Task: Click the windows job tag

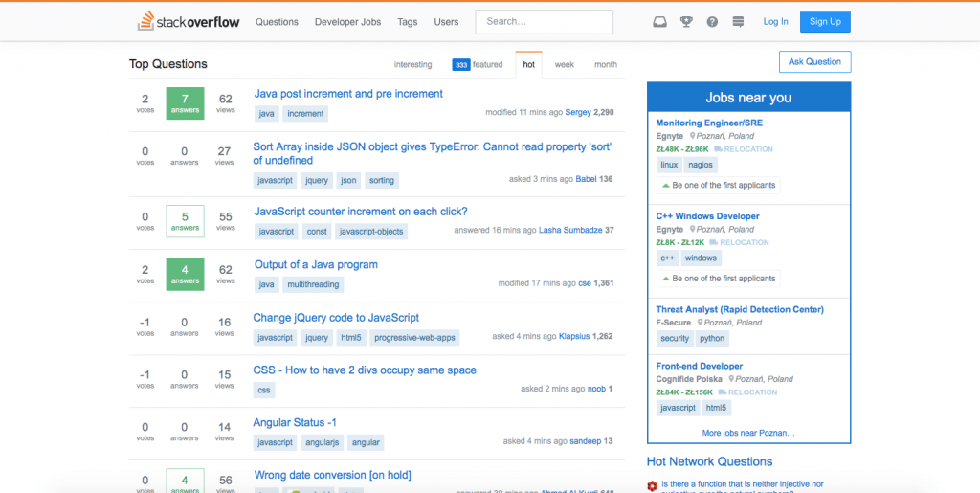Action: pyautogui.click(x=702, y=258)
